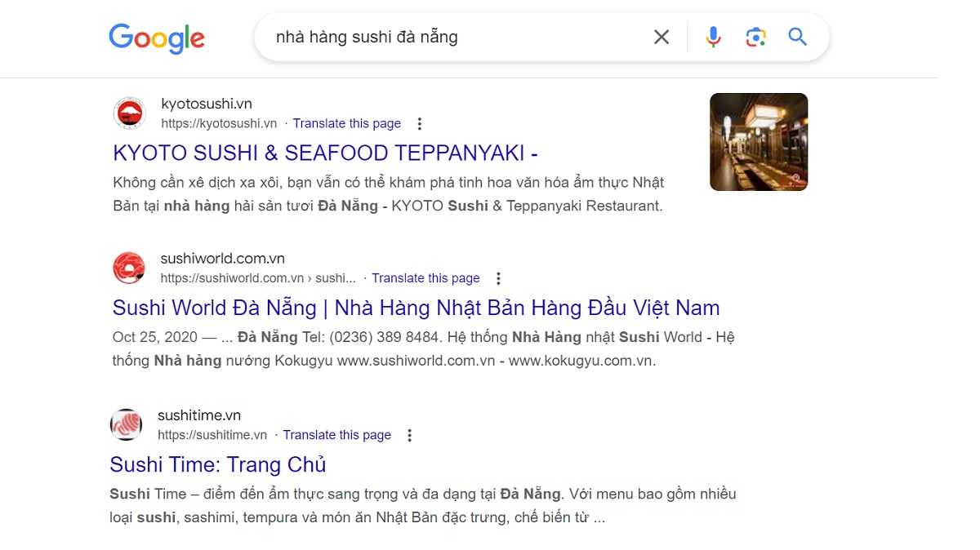This screenshot has height=550, width=980.
Task: Click the sushiworld.com.vn site favicon
Action: 129,268
